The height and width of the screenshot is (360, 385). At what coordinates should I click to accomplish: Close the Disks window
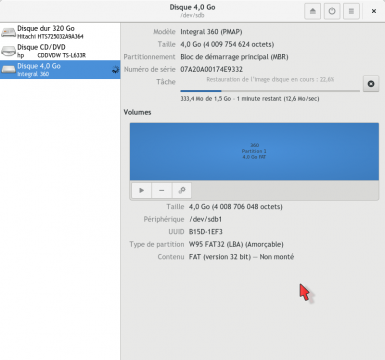374,11
